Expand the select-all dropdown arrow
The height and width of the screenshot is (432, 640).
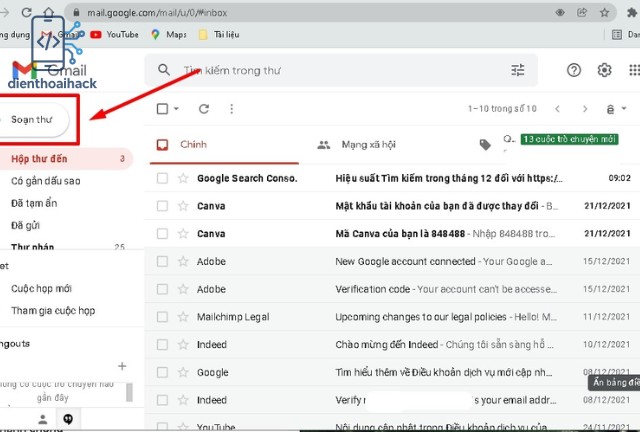176,109
